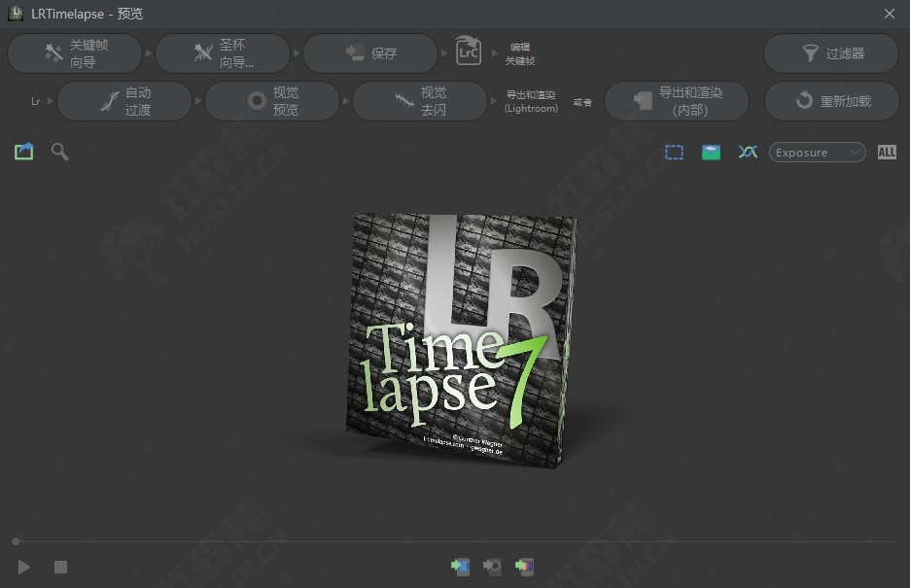This screenshot has width=910, height=588.
Task: Click the LRTimelapse app icon in title bar
Action: 16,14
